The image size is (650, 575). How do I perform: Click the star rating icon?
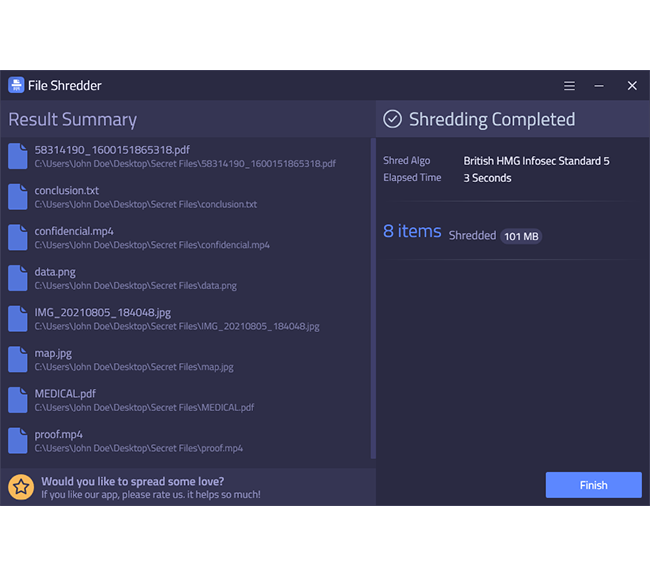(x=21, y=487)
